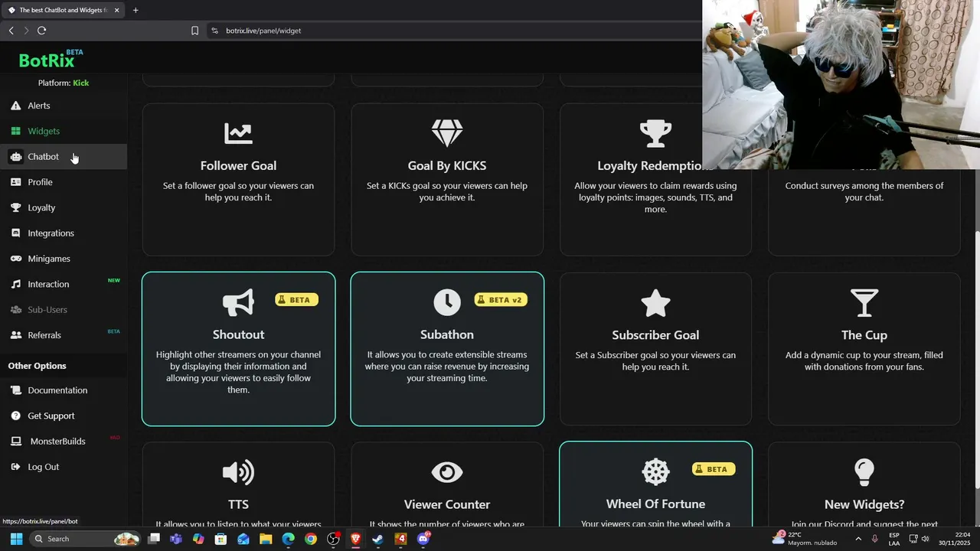Click the TTS speaker icon
The width and height of the screenshot is (980, 551).
238,472
